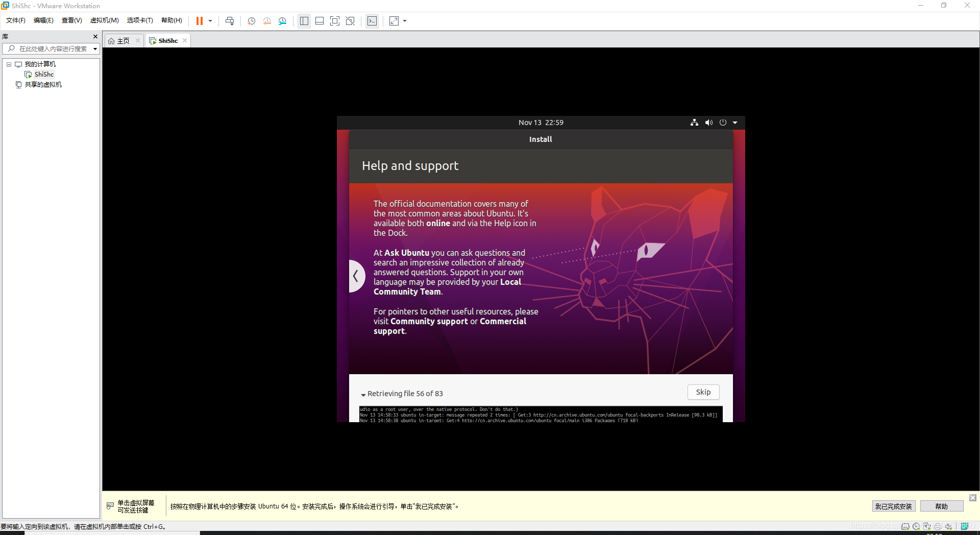This screenshot has width=980, height=535.
Task: Open the 虚拟机(M) menu
Action: (104, 20)
